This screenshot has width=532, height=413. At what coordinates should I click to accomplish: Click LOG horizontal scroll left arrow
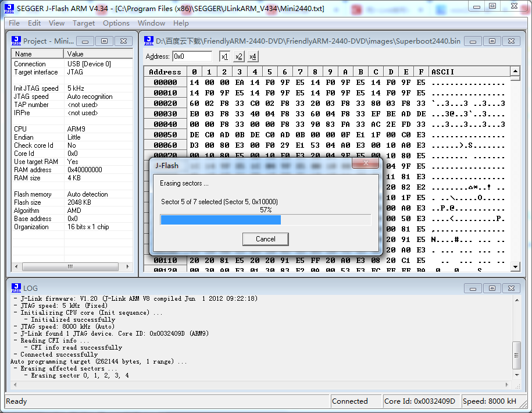pyautogui.click(x=15, y=385)
